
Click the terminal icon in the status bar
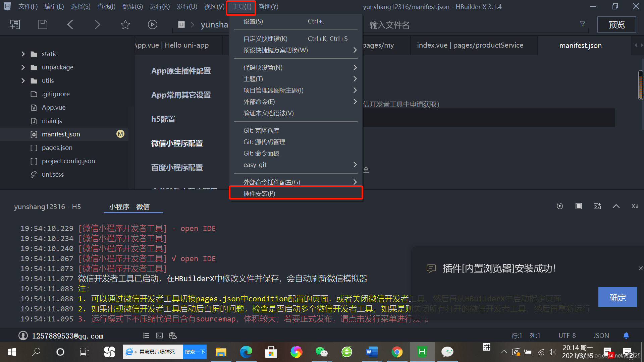(159, 335)
